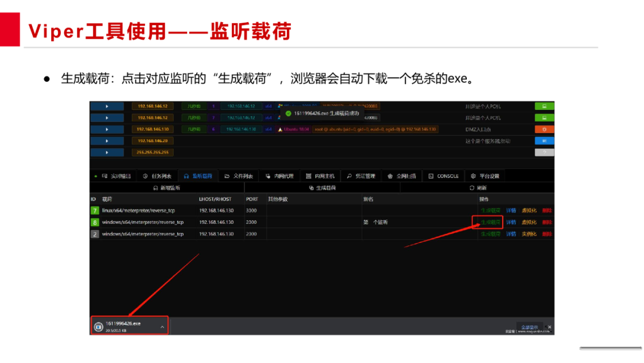Click the orange icon for DMZ入口点 host

tap(544, 129)
